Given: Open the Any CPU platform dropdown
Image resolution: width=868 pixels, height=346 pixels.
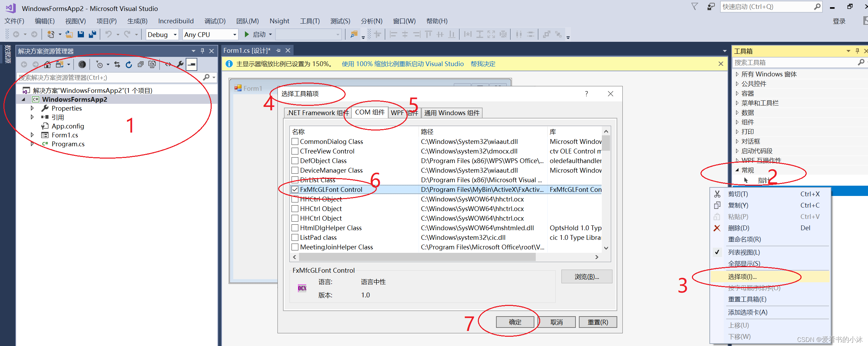Looking at the screenshot, I should (210, 34).
